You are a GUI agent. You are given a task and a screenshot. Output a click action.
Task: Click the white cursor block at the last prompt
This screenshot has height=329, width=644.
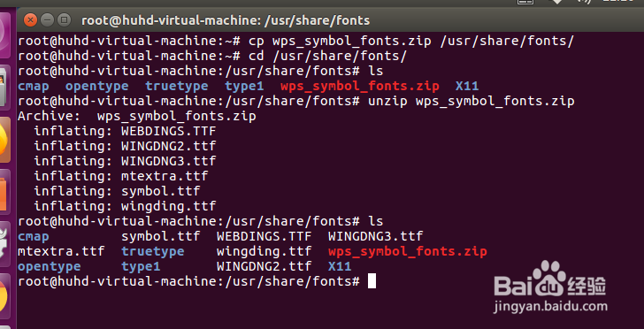(372, 281)
